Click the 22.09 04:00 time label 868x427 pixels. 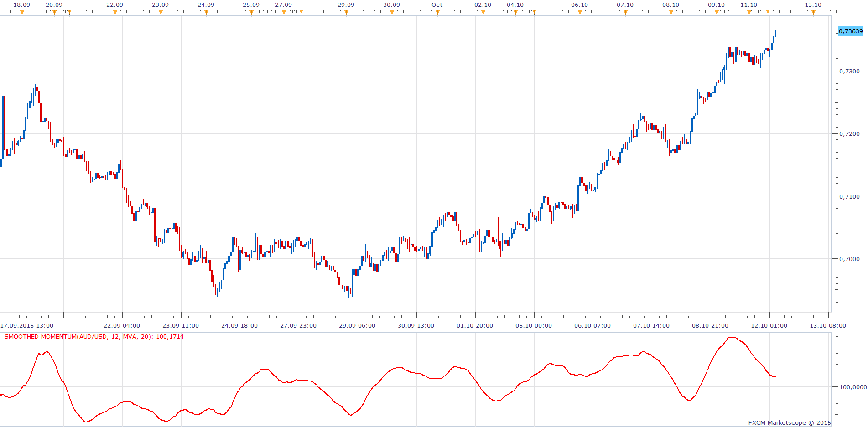tap(122, 326)
